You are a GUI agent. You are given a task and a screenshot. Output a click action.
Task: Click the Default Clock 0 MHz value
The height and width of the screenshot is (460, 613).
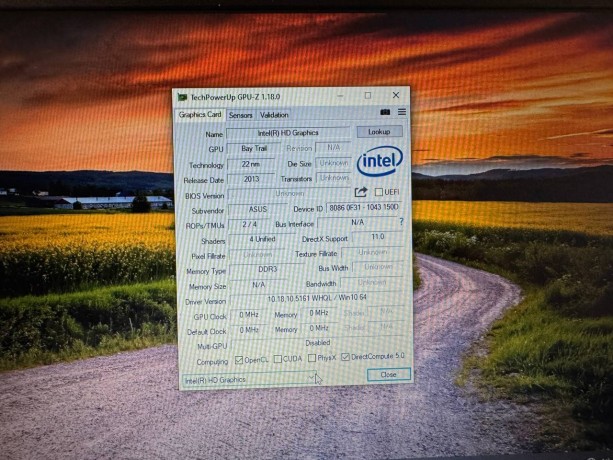249,330
